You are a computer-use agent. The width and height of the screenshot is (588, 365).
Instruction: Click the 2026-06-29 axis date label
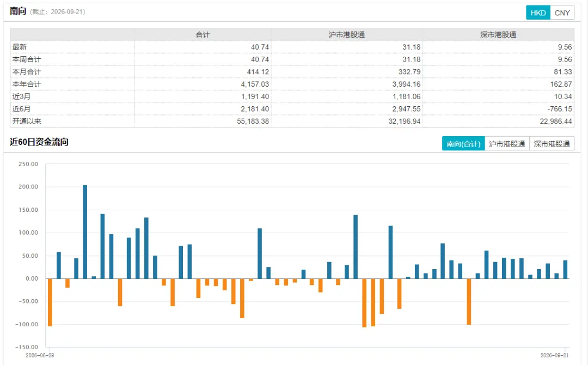pos(40,355)
